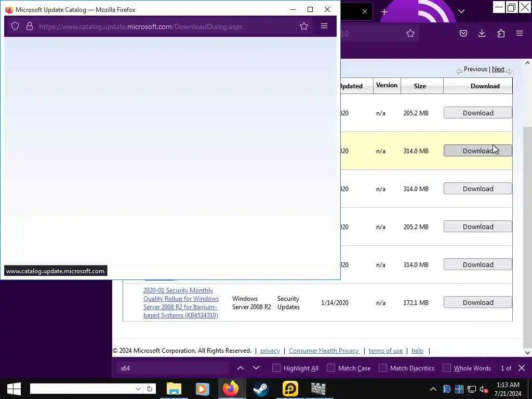Bookmark the DownloadDialog page with the star icon
Screen dimensions: 532x399
click(303, 26)
